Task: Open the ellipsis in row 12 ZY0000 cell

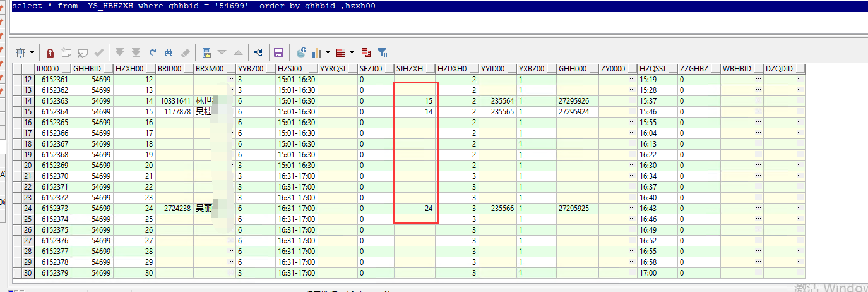Action: (x=633, y=80)
